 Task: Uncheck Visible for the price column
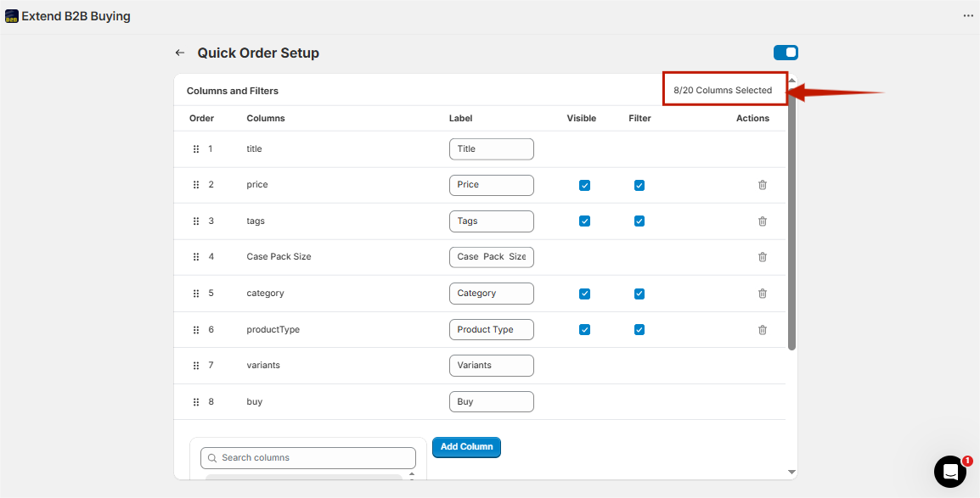pyautogui.click(x=584, y=185)
